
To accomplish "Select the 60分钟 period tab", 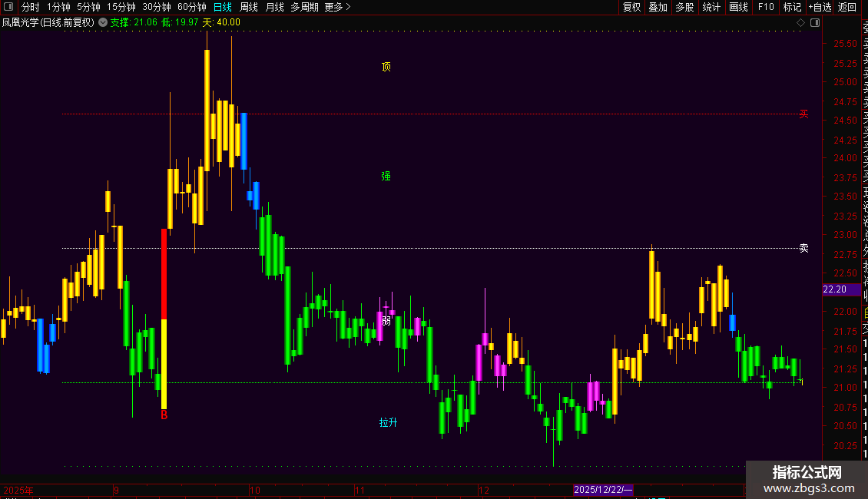I will [x=192, y=7].
